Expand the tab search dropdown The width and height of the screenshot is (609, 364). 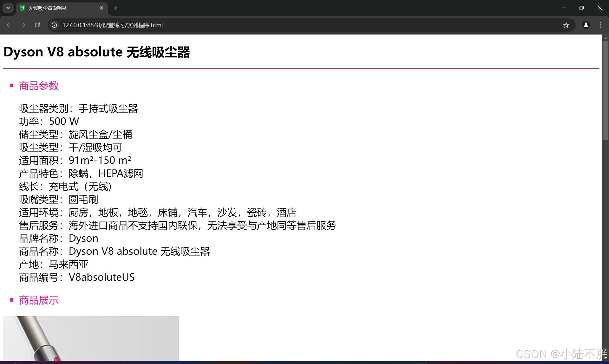(x=8, y=8)
